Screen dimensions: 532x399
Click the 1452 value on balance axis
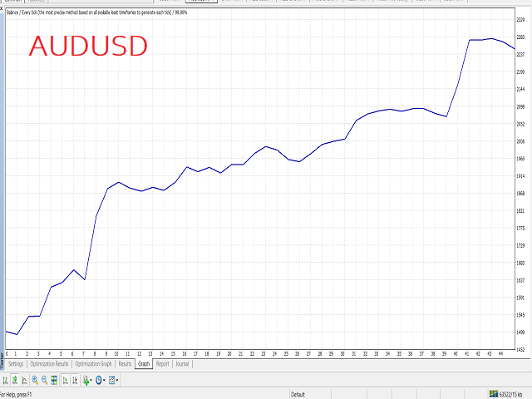pos(520,349)
